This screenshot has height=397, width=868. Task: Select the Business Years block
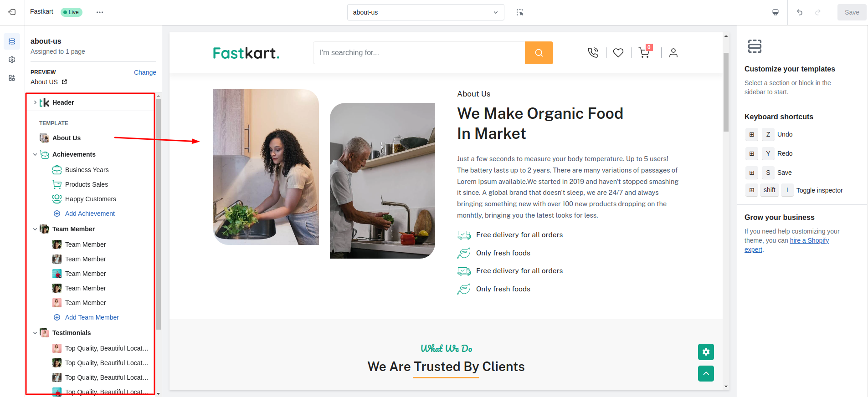point(87,170)
